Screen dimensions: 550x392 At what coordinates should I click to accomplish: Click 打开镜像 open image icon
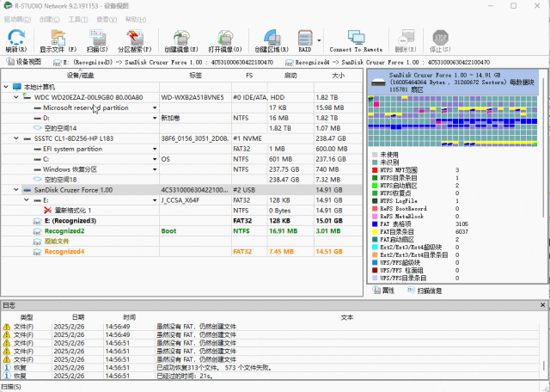[225, 37]
